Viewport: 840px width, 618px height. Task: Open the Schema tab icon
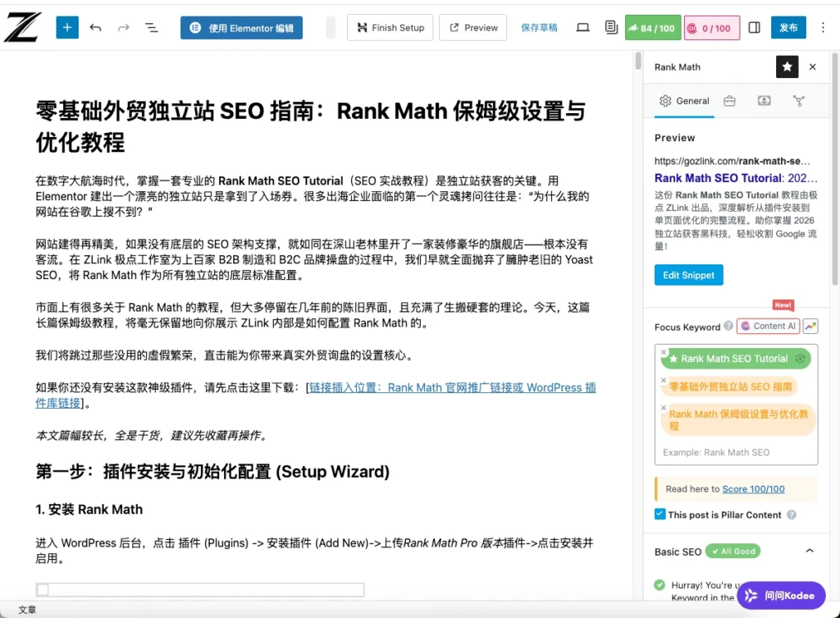(765, 101)
